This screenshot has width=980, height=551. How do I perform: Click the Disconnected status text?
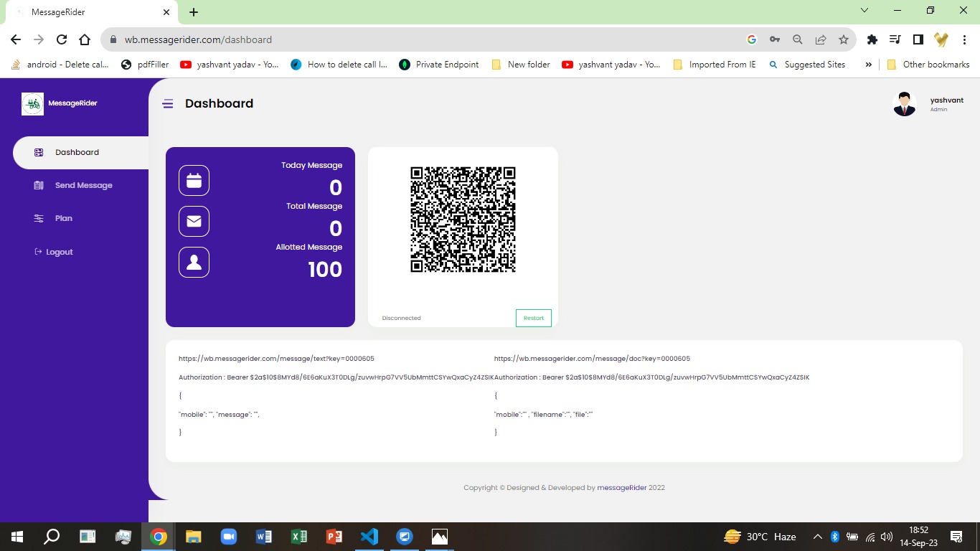click(402, 318)
